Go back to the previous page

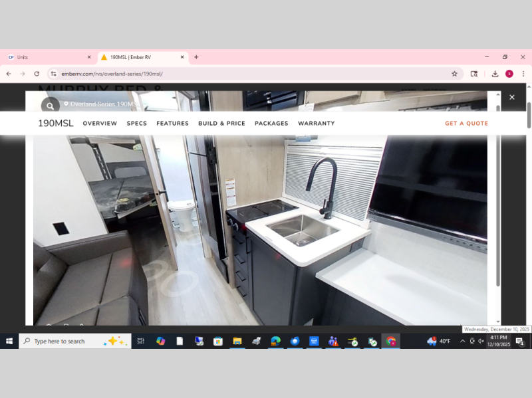[9, 74]
